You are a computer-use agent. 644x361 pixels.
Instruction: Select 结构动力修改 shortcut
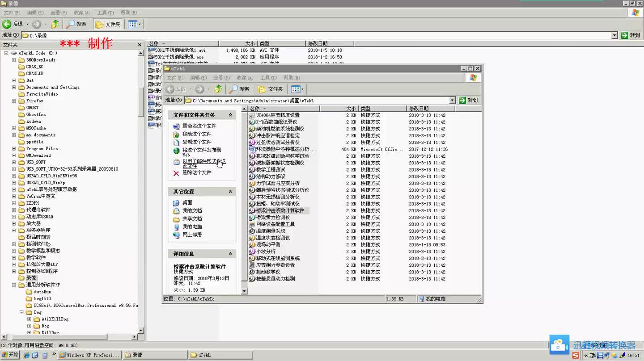click(267, 176)
